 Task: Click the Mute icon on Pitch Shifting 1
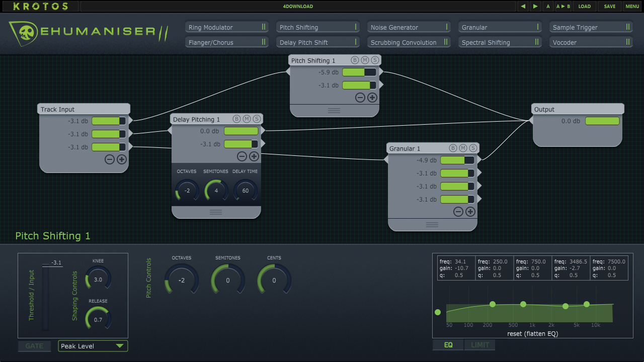point(365,60)
